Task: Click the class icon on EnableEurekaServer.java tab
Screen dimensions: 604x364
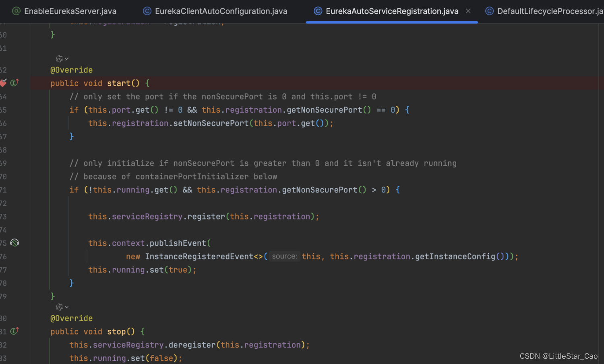Action: [x=16, y=11]
